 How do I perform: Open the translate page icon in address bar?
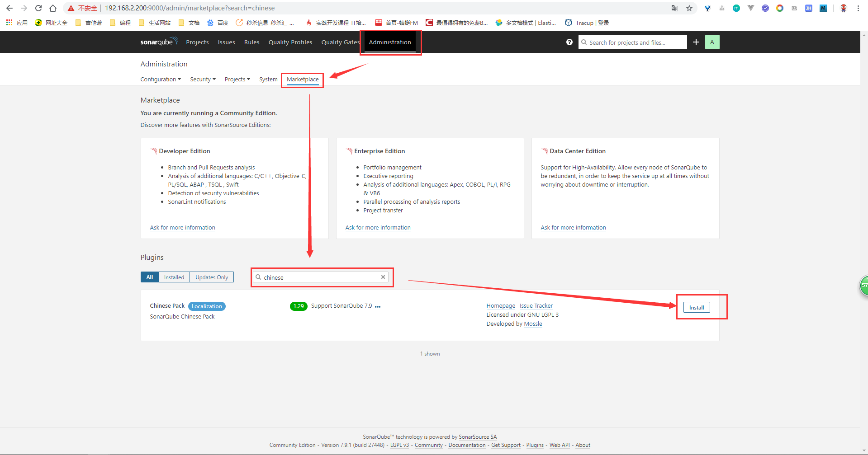click(x=675, y=8)
